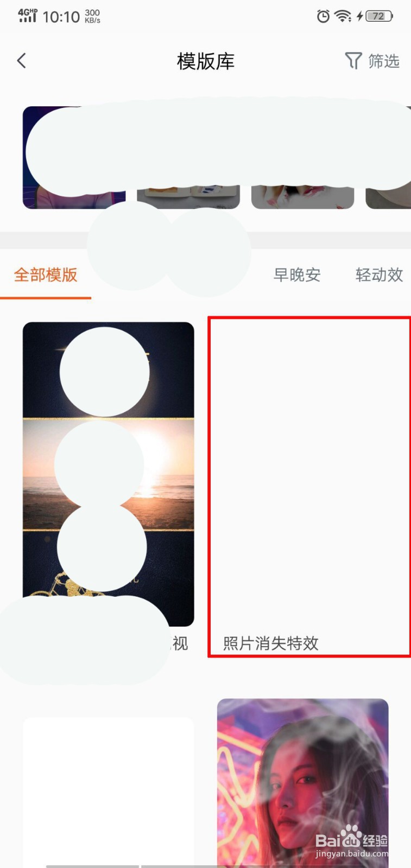Open the first purple carousel template

point(74,157)
